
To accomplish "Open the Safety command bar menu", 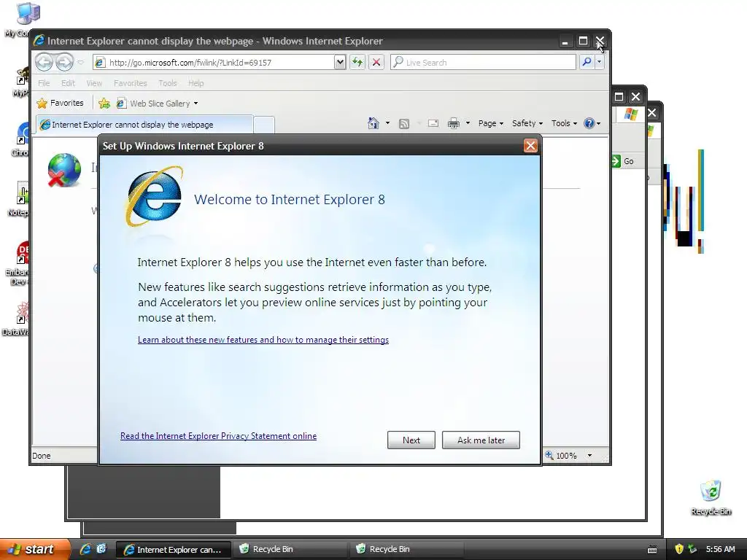I will pos(527,123).
